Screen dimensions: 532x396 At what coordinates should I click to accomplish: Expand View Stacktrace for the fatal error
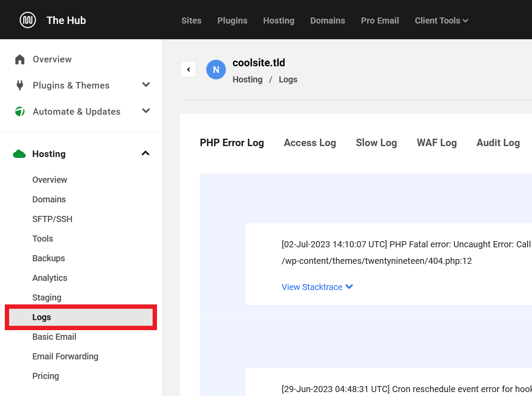click(317, 287)
